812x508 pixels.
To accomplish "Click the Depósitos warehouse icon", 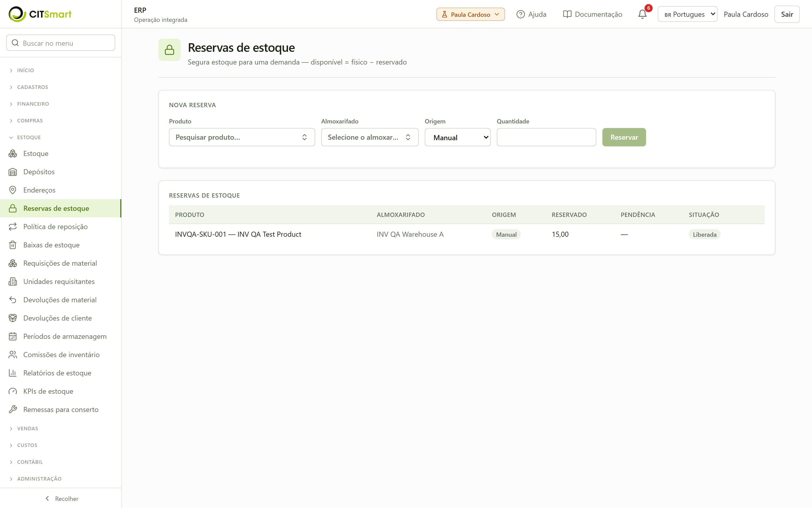I will (13, 172).
